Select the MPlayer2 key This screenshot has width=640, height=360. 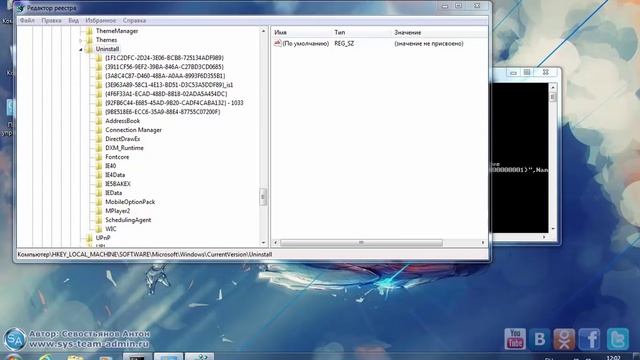118,211
